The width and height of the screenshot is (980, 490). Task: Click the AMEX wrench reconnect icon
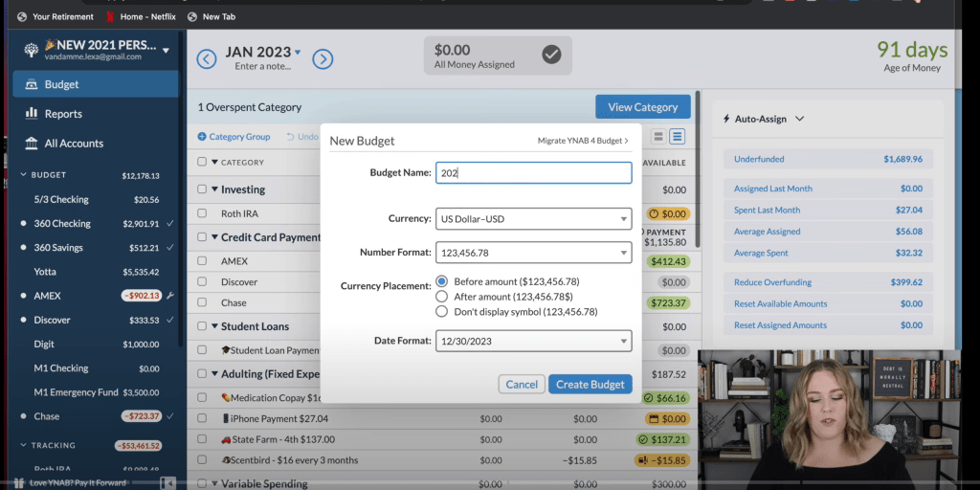[170, 296]
